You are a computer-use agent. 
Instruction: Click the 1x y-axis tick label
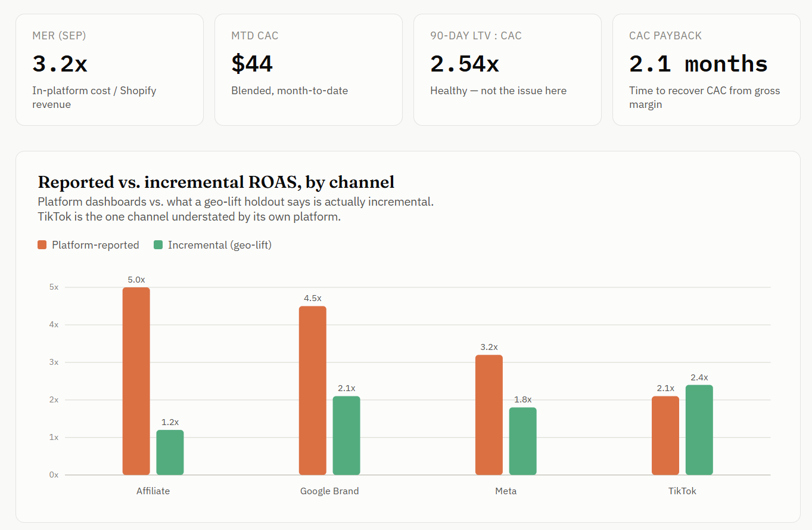(x=54, y=438)
